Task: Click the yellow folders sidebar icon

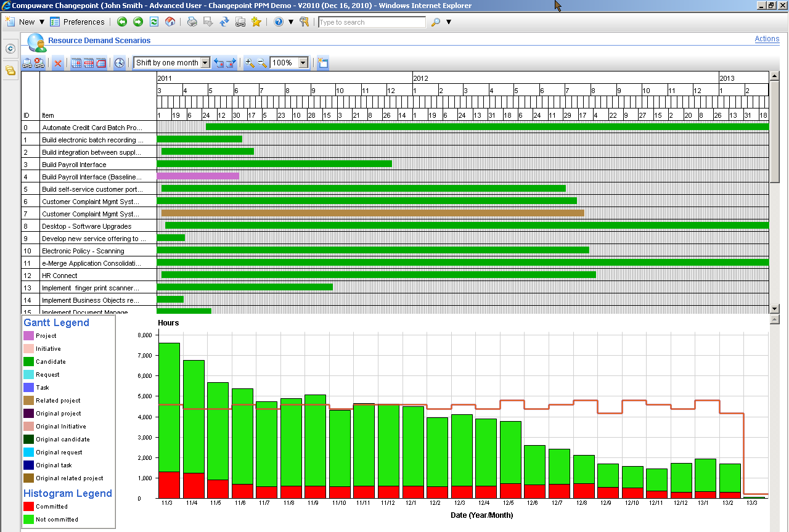Action: [10, 70]
